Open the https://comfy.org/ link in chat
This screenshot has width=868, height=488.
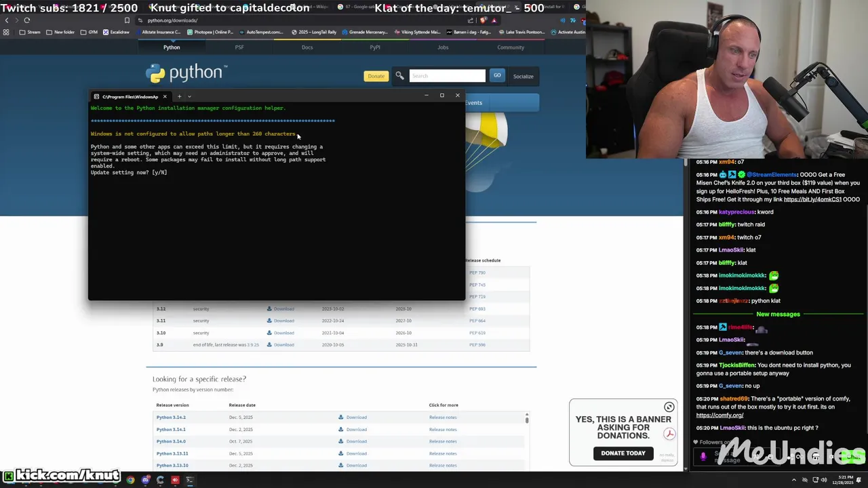coord(719,415)
